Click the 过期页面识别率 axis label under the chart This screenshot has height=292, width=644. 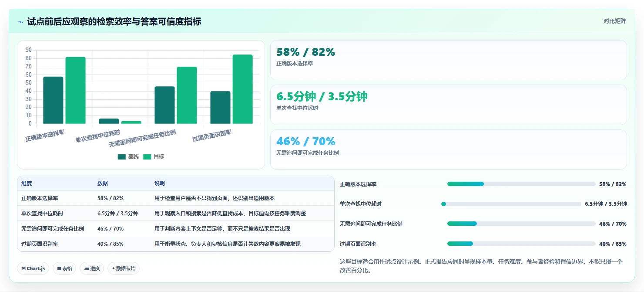212,136
